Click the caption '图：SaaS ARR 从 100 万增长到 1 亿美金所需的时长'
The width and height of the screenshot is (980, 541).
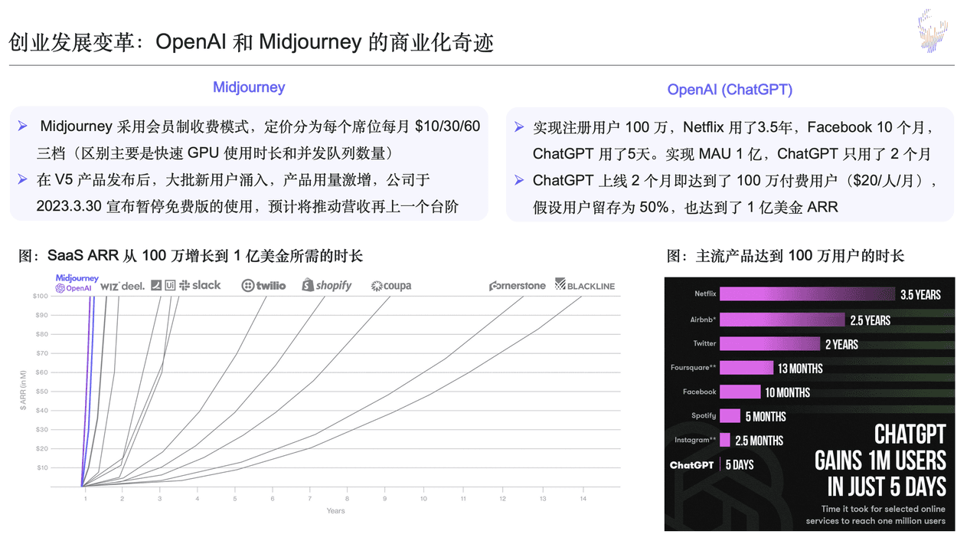pyautogui.click(x=191, y=256)
